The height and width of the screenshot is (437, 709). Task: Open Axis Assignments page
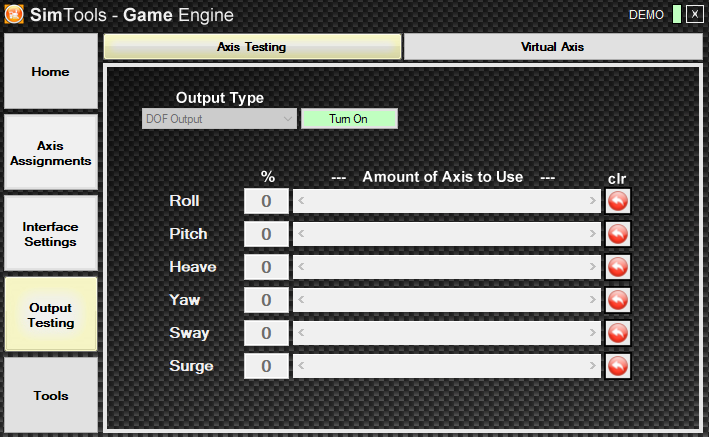click(51, 152)
